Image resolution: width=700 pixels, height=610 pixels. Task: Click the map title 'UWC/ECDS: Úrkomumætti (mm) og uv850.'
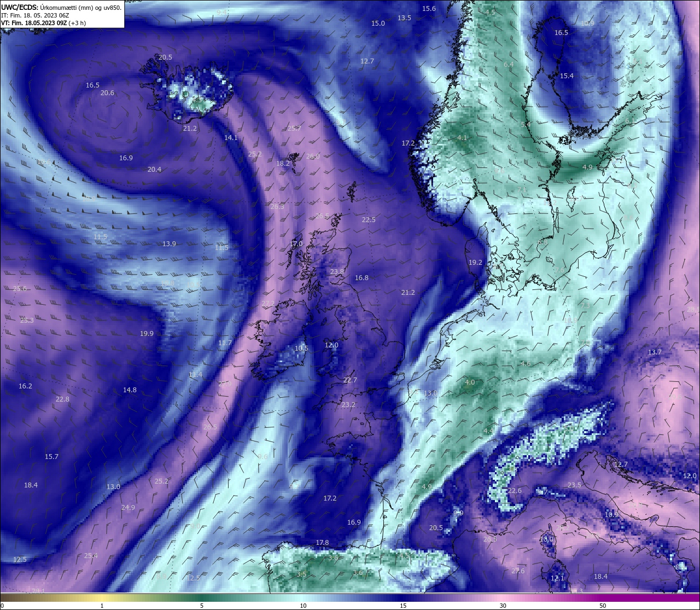tap(61, 7)
